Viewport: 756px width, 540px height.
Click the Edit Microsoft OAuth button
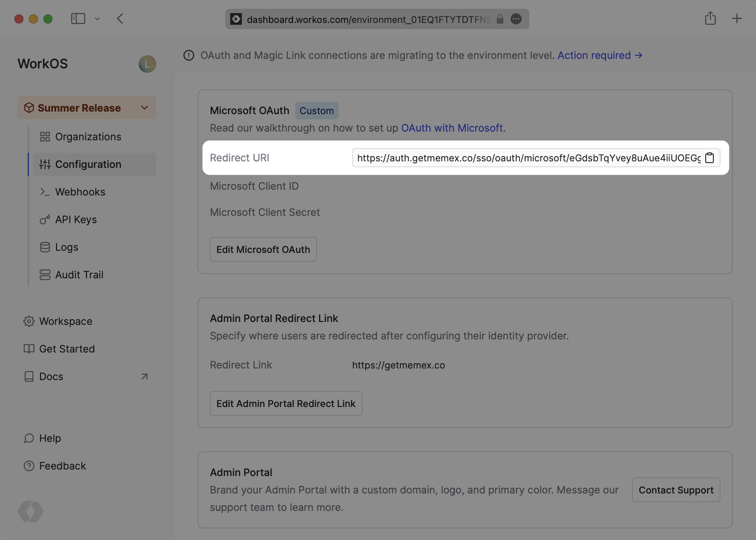[x=263, y=249]
